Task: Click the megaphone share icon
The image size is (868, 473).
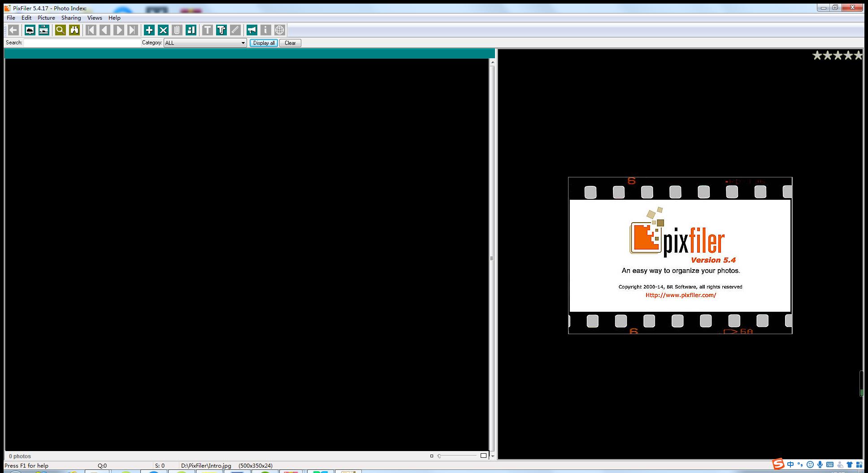Action: (x=252, y=30)
